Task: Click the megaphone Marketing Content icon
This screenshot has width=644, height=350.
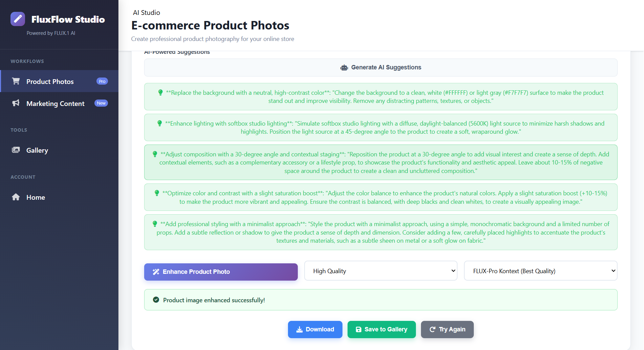Action: (16, 103)
